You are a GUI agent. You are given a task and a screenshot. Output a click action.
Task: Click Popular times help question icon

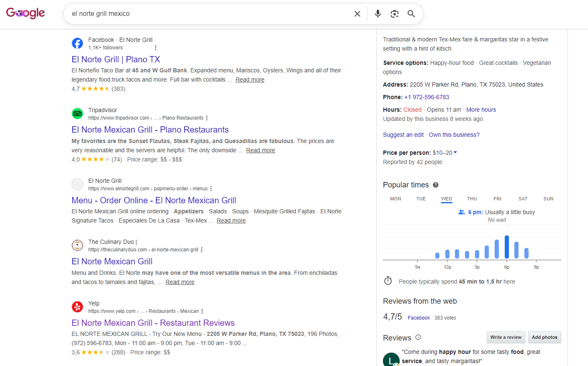(436, 185)
